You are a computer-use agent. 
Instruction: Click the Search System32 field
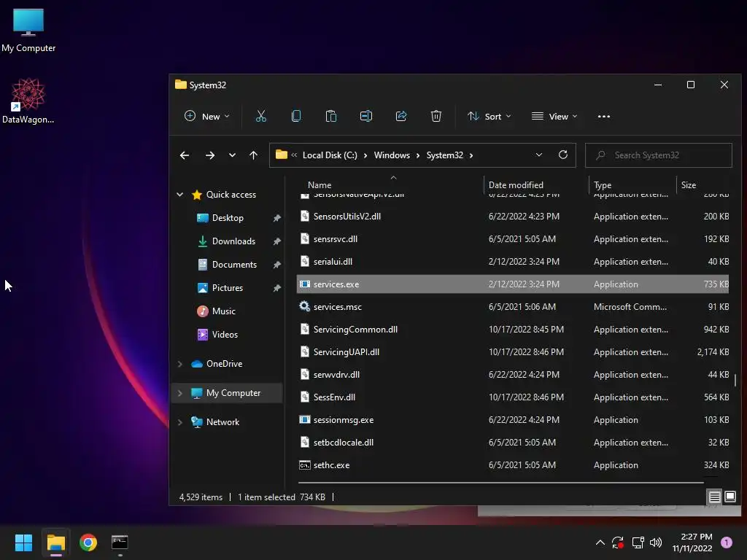(659, 155)
